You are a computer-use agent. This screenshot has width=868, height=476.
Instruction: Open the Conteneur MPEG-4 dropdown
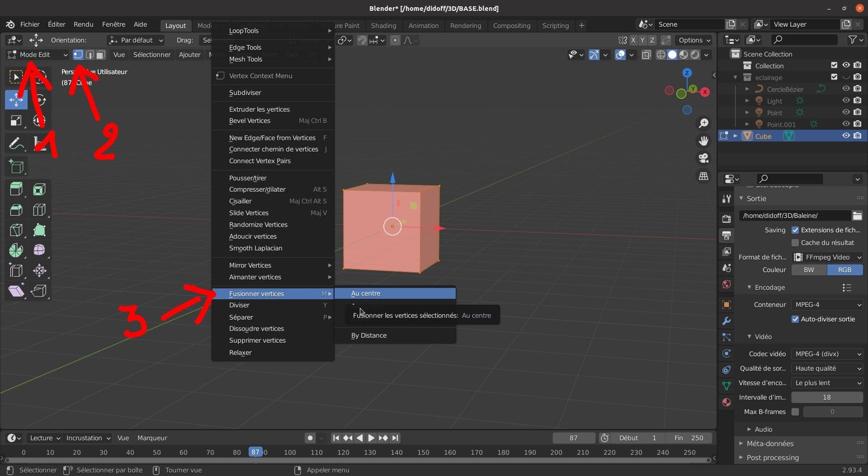827,305
